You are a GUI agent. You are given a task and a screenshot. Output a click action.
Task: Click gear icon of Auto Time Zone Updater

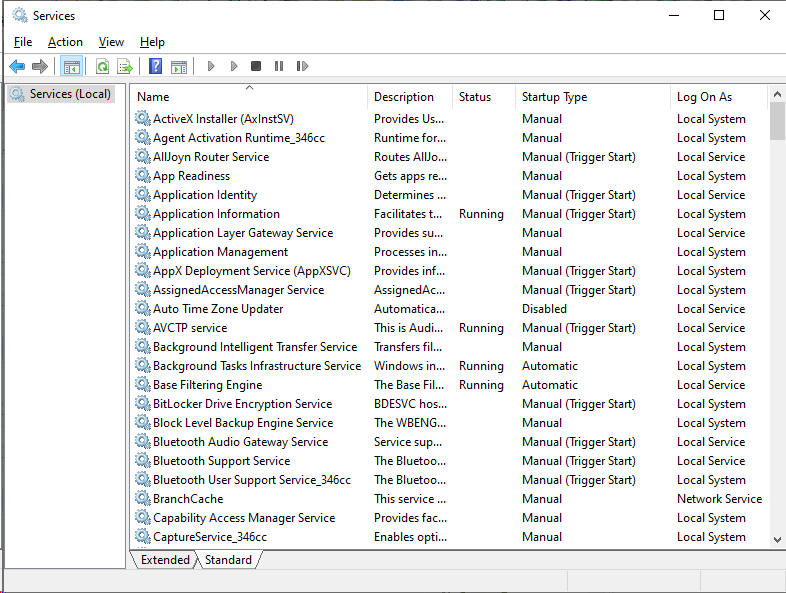[x=143, y=309]
